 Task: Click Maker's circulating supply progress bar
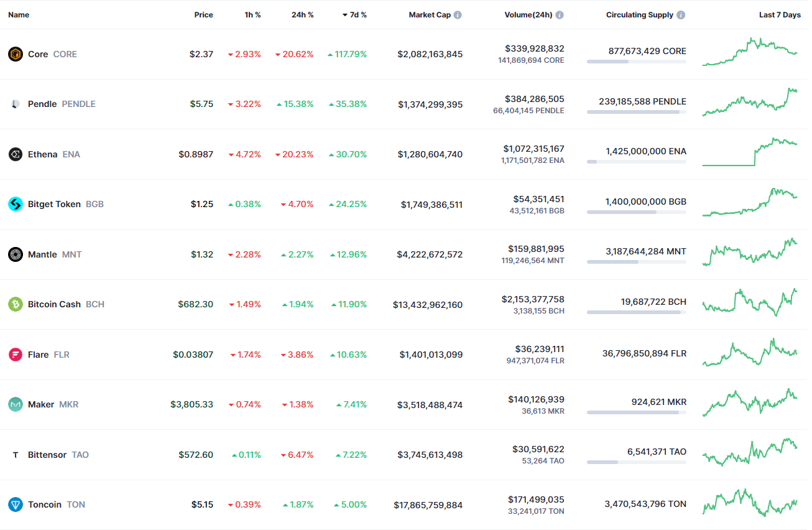tap(637, 412)
